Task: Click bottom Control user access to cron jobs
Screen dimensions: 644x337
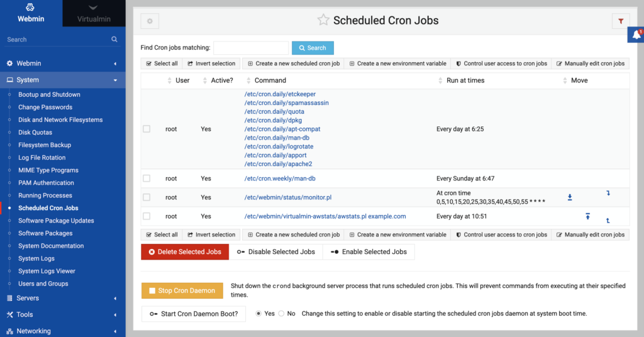Action: (501, 235)
